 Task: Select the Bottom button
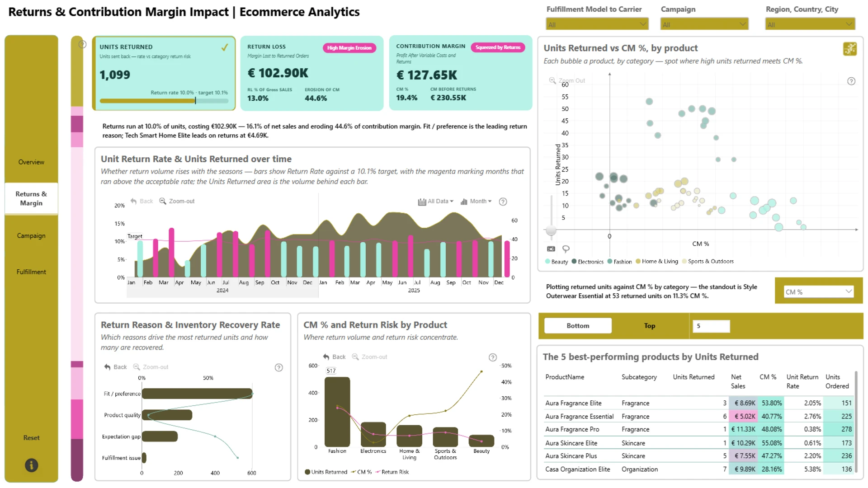point(578,326)
